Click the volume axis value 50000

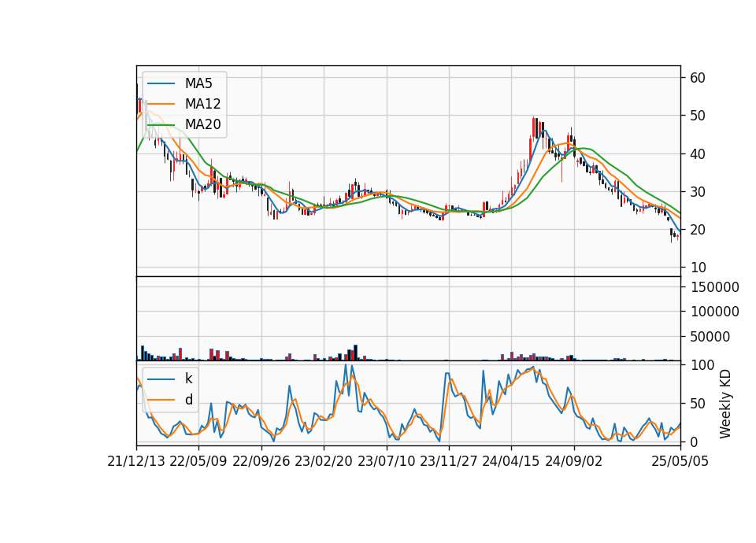tap(710, 337)
